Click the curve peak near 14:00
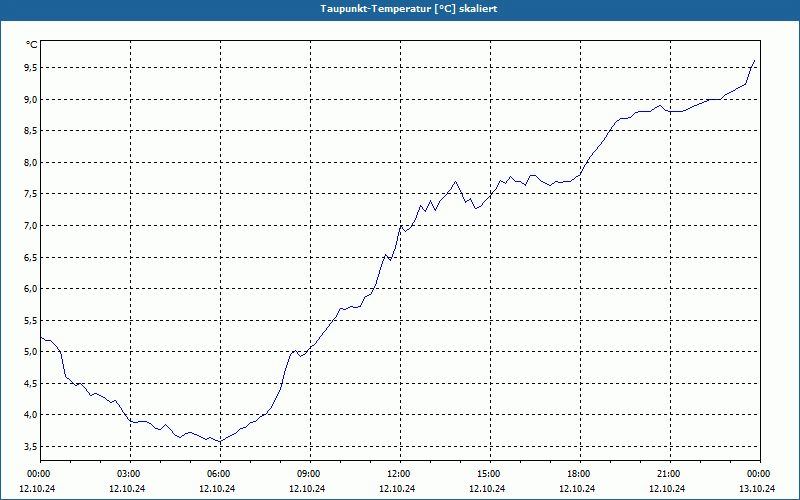Screen dimensions: 800x500 pos(456,181)
